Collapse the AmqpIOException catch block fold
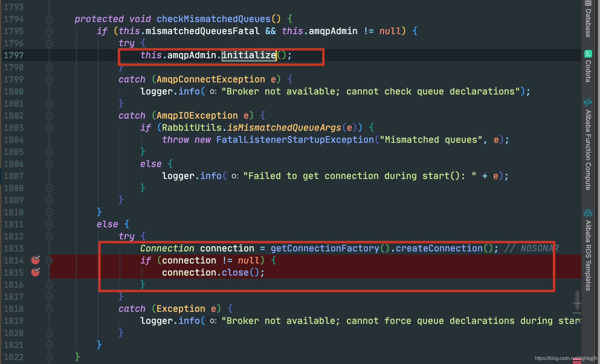This screenshot has height=364, width=600. click(x=49, y=116)
